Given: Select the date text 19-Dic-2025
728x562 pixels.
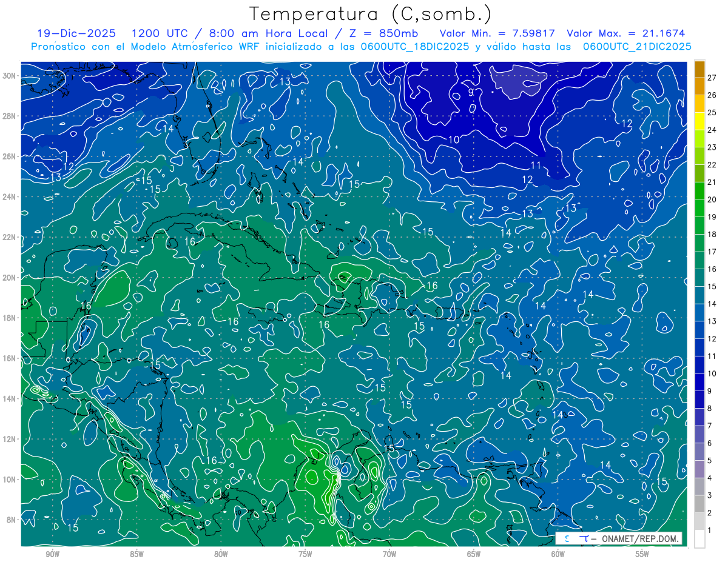Looking at the screenshot, I should click(76, 33).
